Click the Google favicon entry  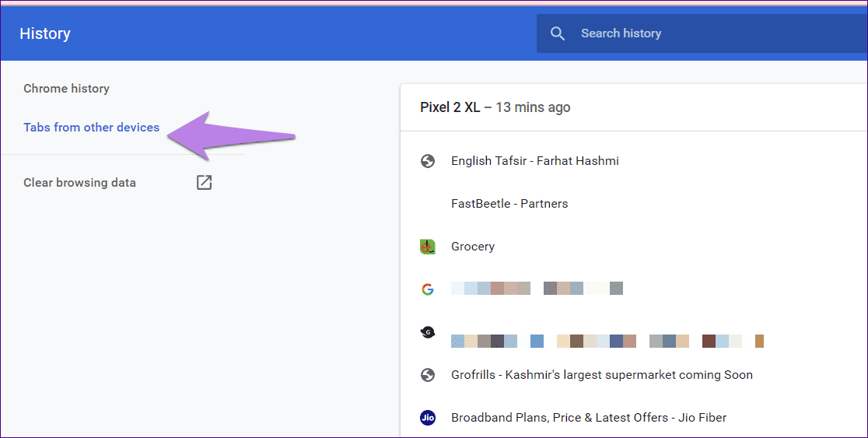tap(427, 289)
